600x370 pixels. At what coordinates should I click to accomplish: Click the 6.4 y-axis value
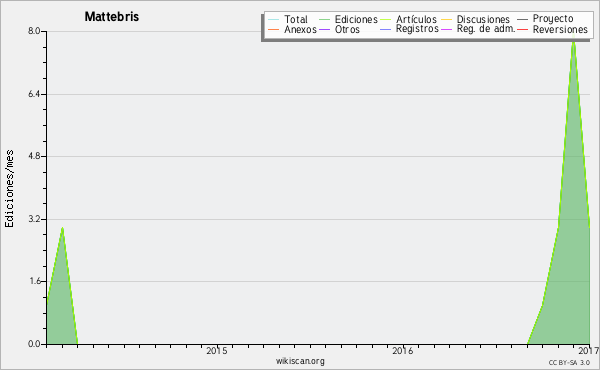click(x=34, y=94)
